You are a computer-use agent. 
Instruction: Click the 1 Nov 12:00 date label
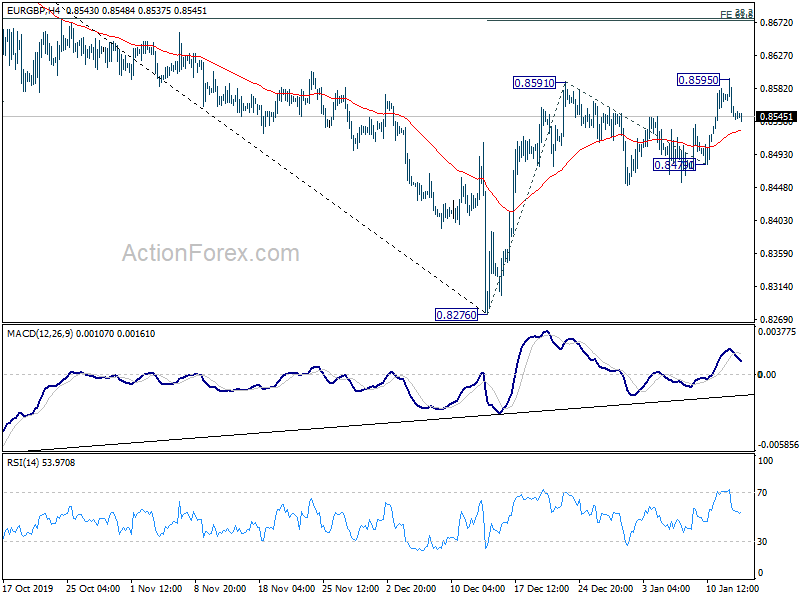click(x=156, y=589)
